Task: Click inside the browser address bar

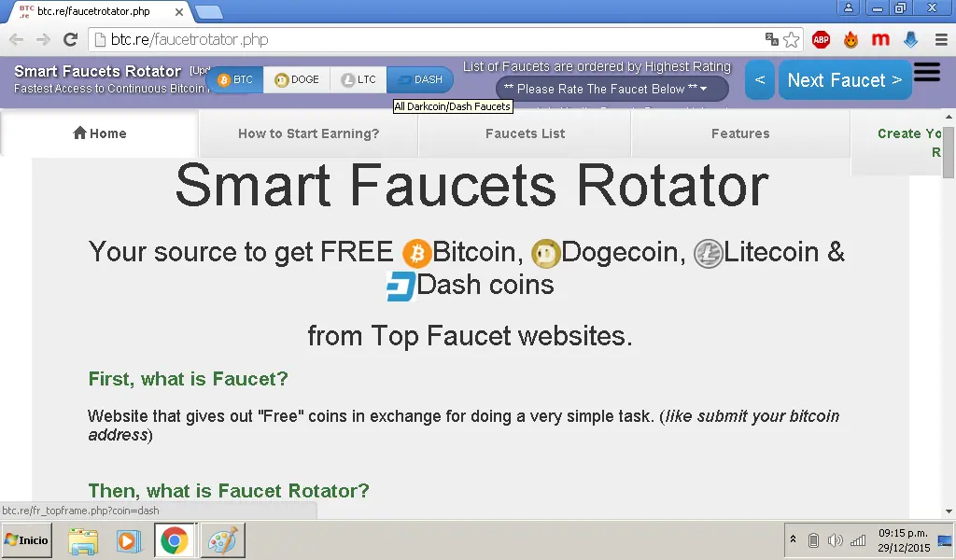Action: pyautogui.click(x=373, y=40)
